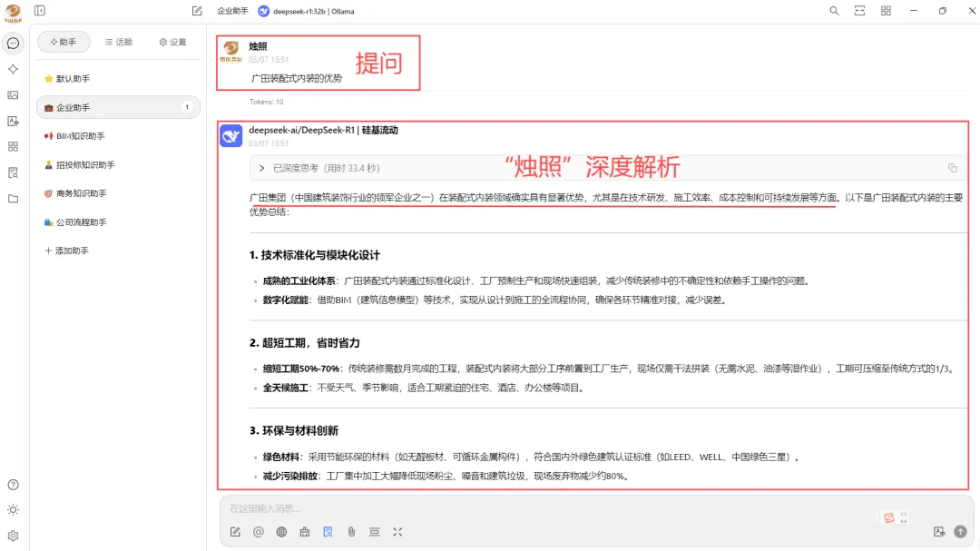
Task: Select 商务知识助手 in the list
Action: click(118, 193)
